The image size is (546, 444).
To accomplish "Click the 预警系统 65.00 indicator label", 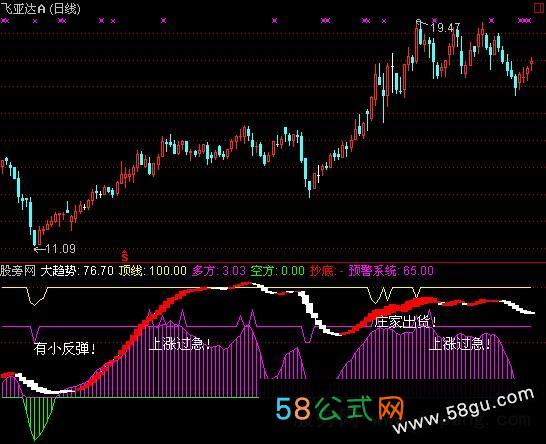I will point(391,271).
